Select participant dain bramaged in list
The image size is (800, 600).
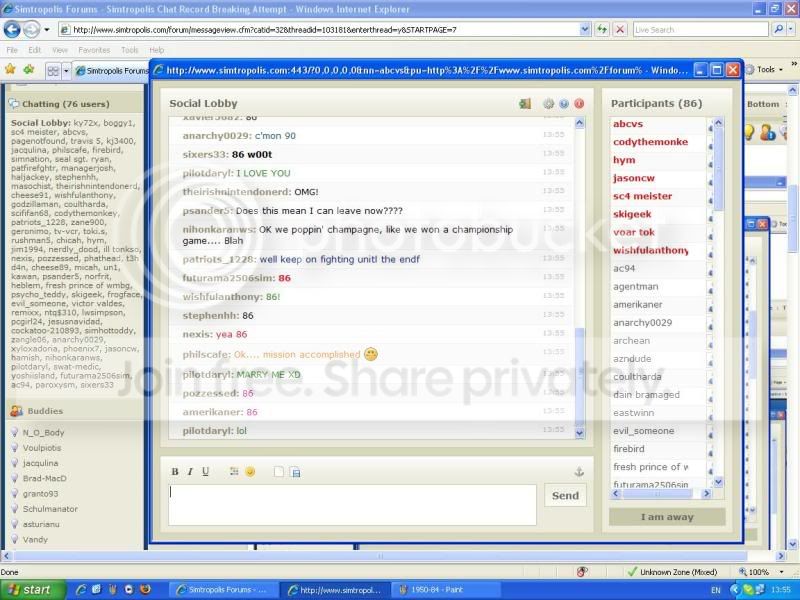coord(646,394)
